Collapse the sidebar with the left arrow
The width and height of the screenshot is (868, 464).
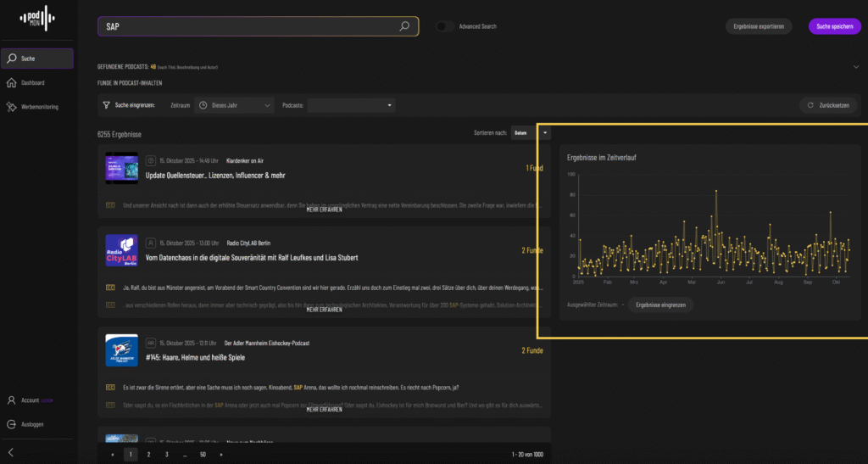coord(11,453)
